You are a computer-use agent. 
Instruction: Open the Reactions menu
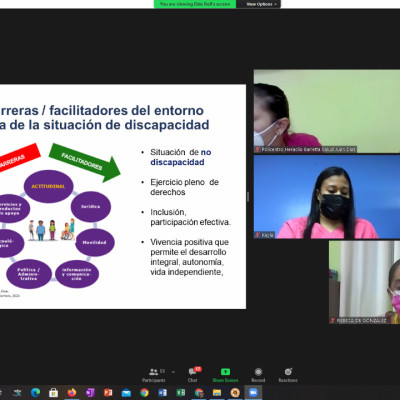point(288,375)
